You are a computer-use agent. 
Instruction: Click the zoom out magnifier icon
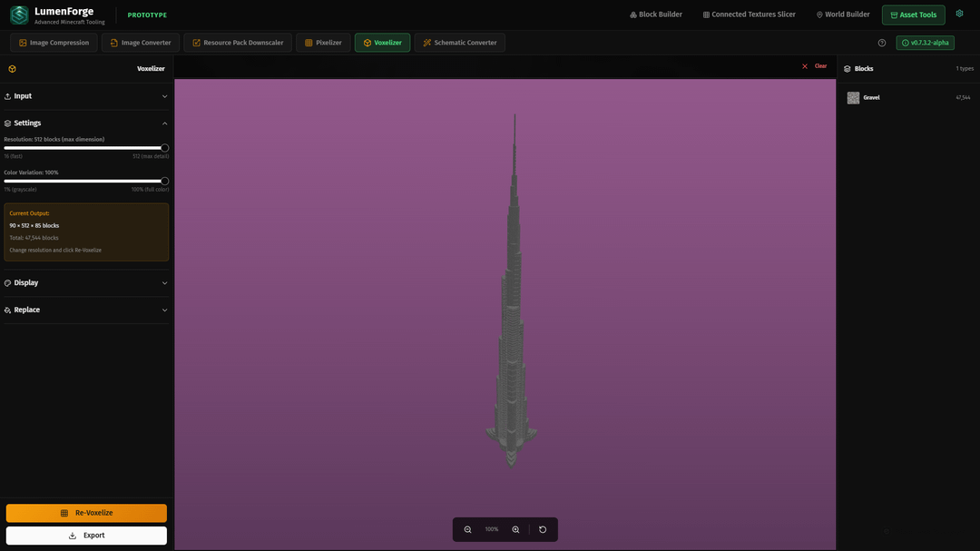click(x=468, y=529)
